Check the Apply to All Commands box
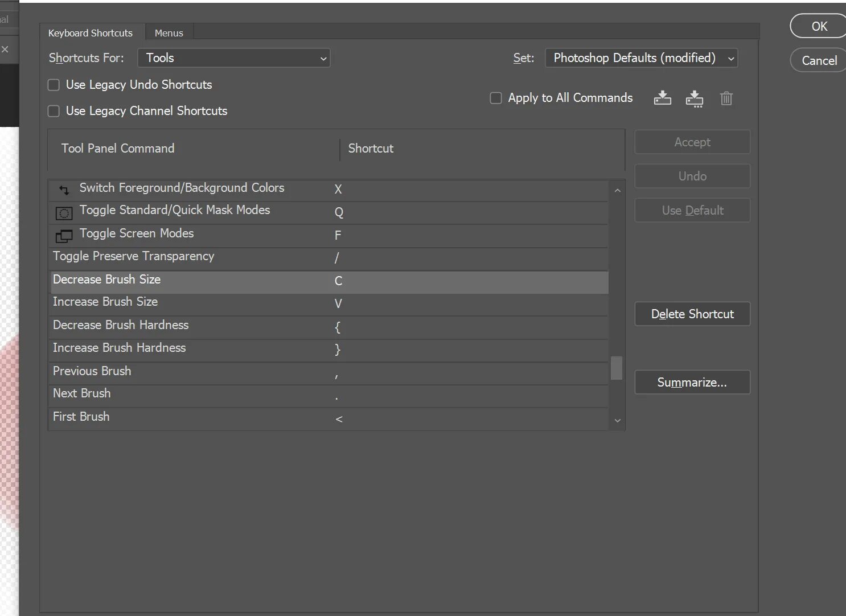 point(496,98)
